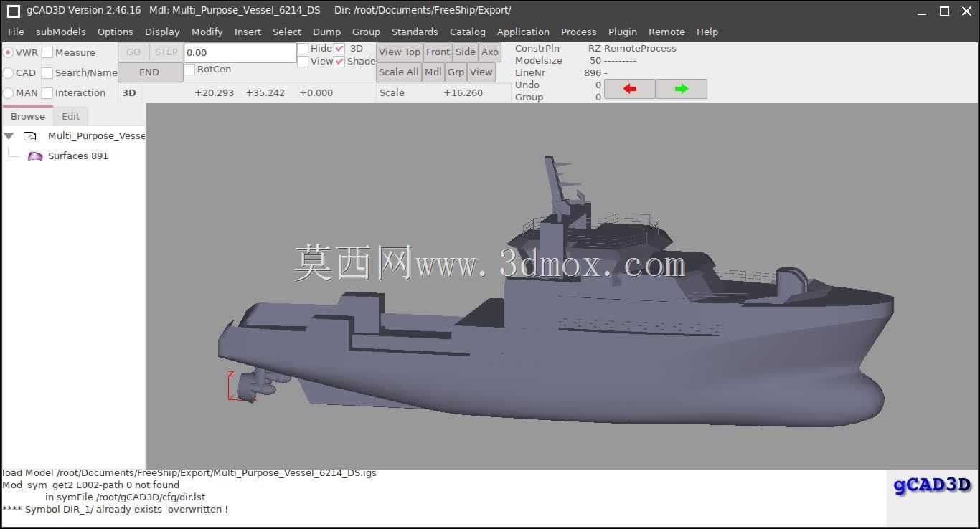Click the END button
This screenshot has height=529, width=980.
tap(149, 72)
